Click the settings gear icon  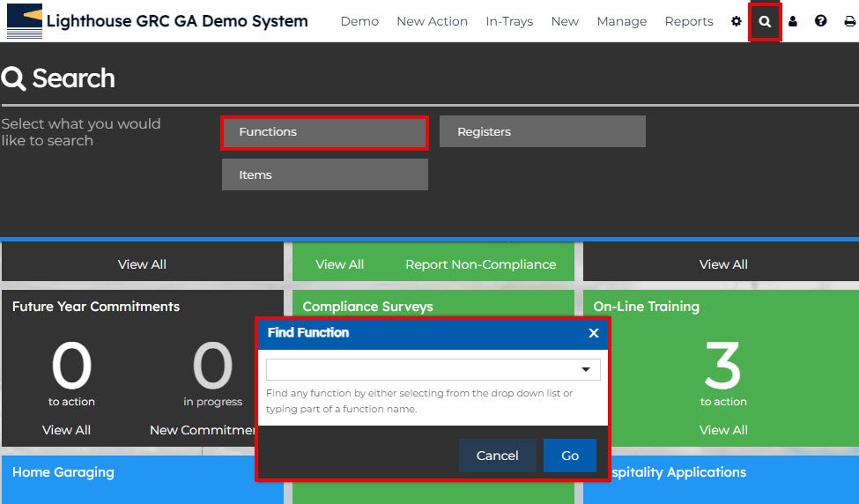[x=737, y=21]
